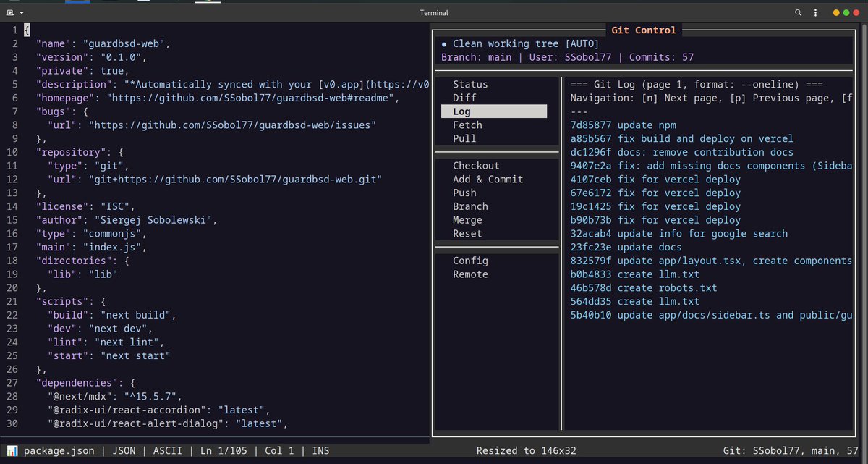Click the Resized to 146x32 message
The width and height of the screenshot is (868, 464).
click(x=526, y=451)
